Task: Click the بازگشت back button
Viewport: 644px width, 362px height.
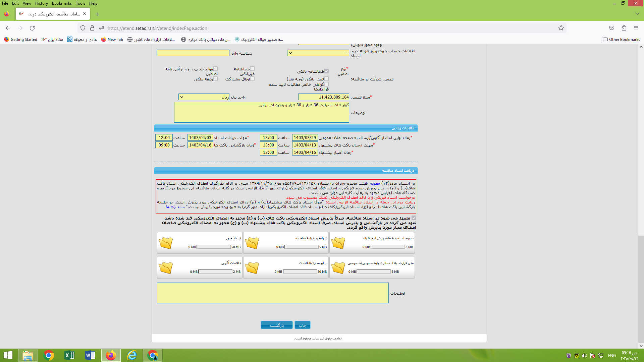Action: pyautogui.click(x=277, y=325)
